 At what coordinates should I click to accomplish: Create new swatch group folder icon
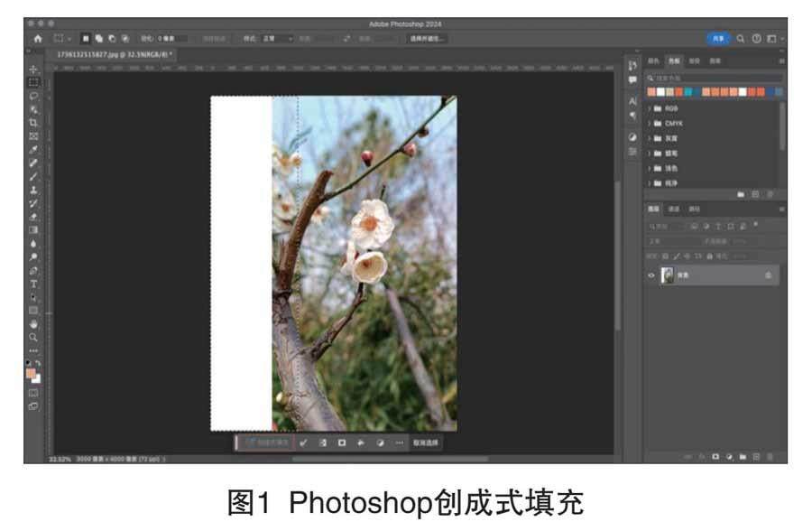[x=741, y=194]
